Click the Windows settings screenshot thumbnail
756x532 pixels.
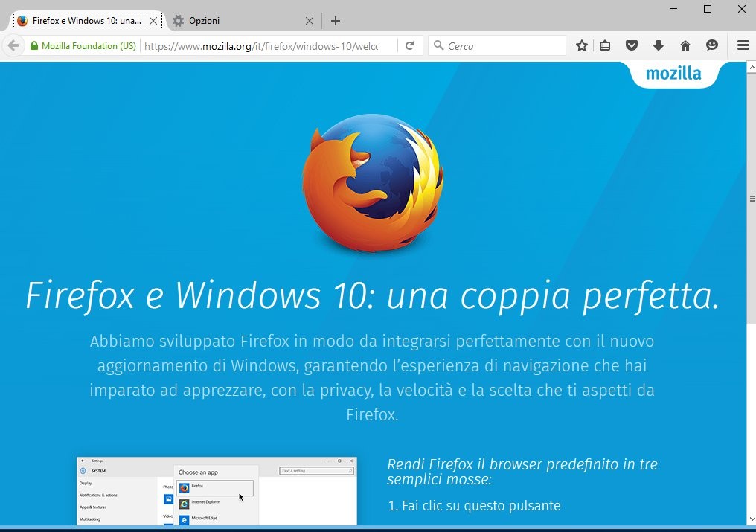[x=217, y=491]
